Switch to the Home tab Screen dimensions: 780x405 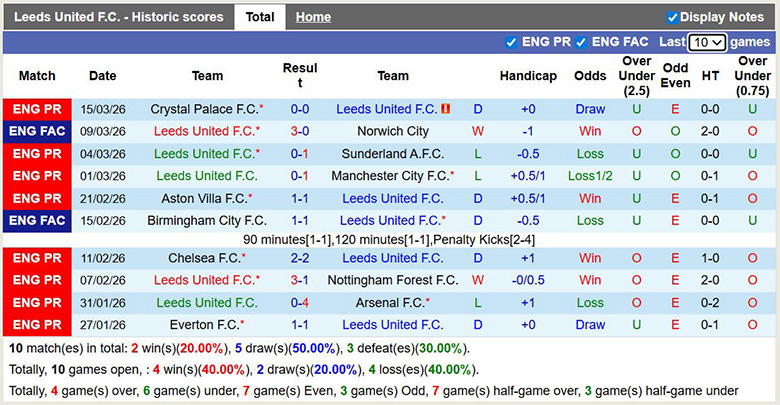pyautogui.click(x=313, y=17)
